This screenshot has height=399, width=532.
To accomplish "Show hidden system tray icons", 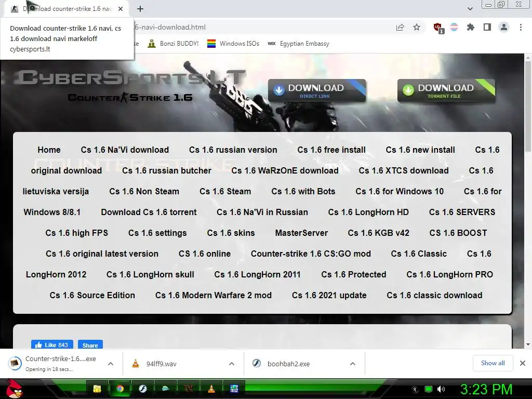I will point(415,389).
